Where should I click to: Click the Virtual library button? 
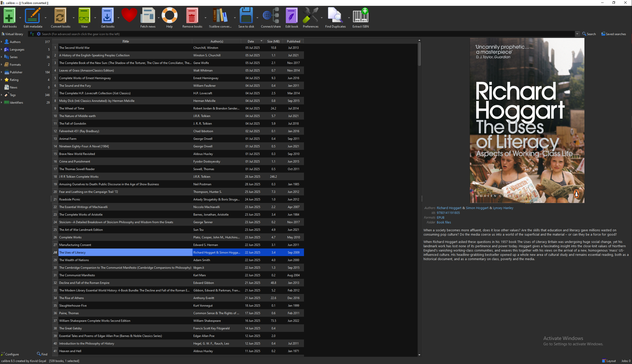coord(12,34)
